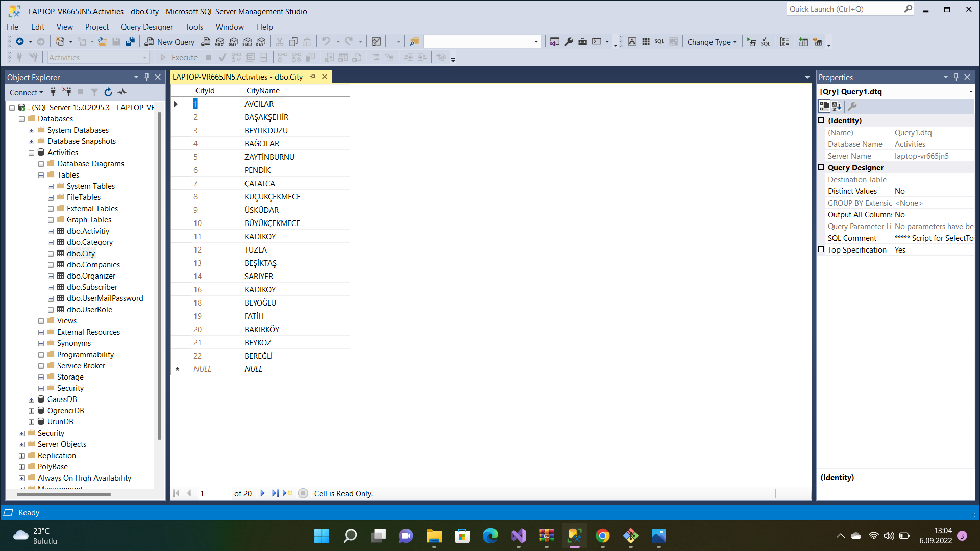Show the Criteria Pane grid icon
The image size is (980, 551).
[646, 42]
